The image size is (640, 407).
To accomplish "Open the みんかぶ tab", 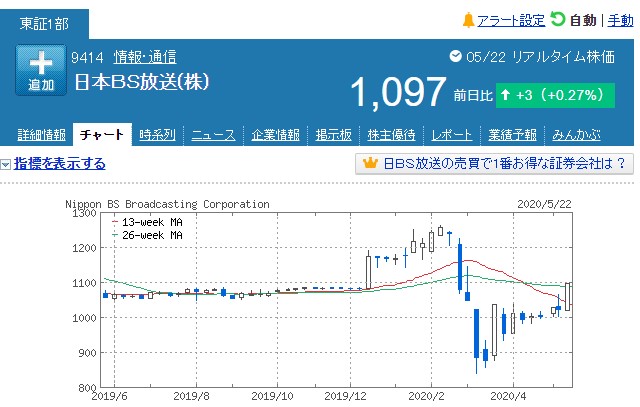I will click(576, 135).
